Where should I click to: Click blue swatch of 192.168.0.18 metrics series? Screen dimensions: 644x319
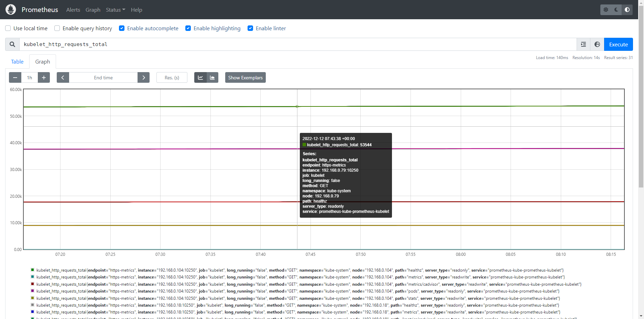(32, 312)
